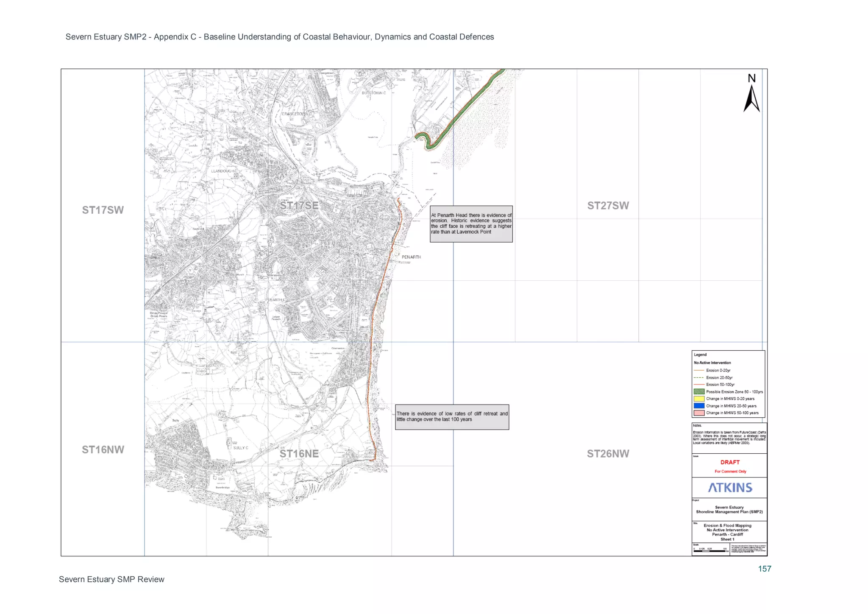Screen dimensions: 868x614
Task: Click the scale bar graphic
Action: [710, 551]
